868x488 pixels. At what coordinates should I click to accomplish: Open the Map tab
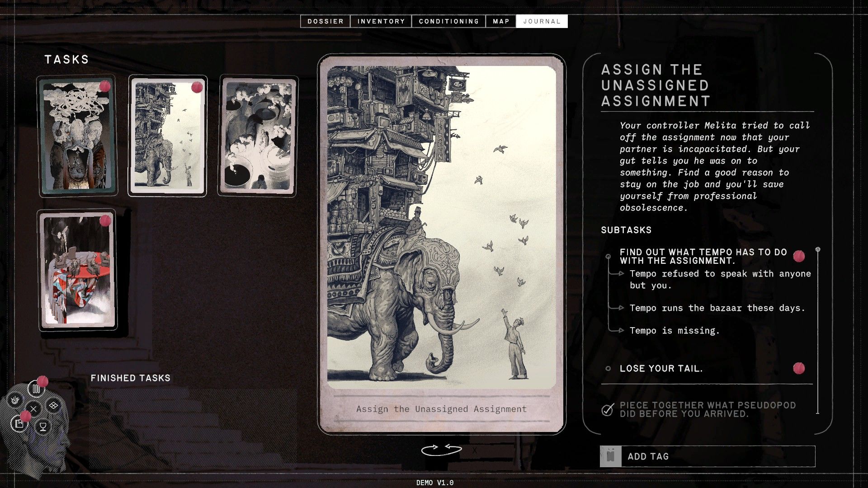click(x=501, y=21)
